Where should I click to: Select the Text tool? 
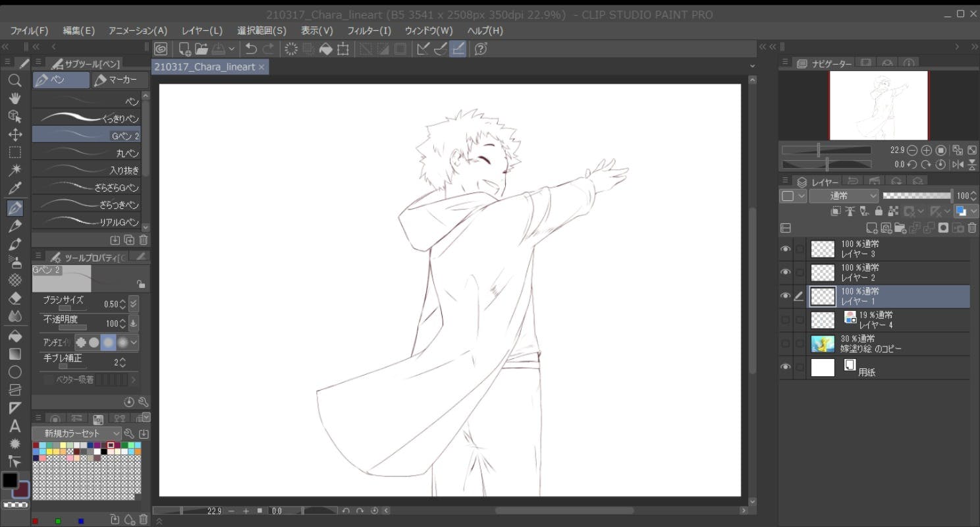[14, 426]
